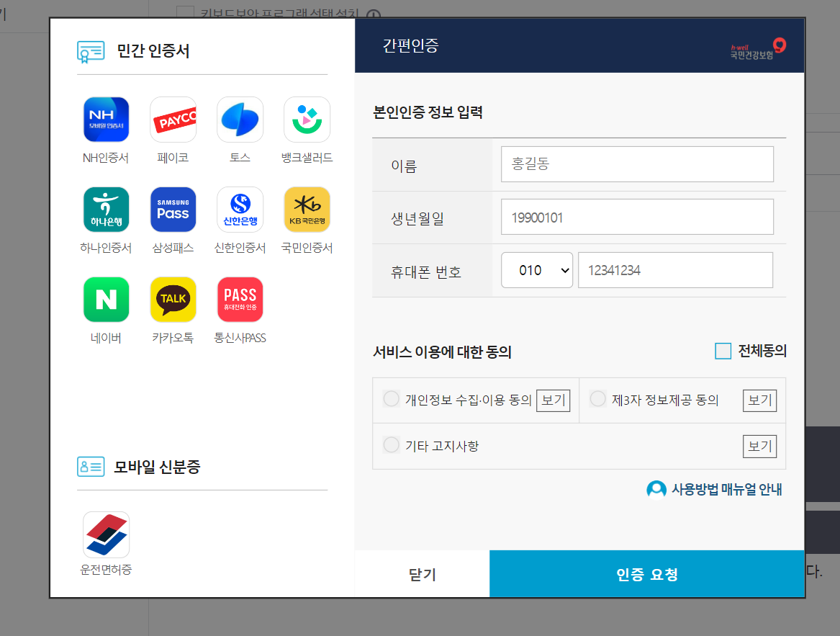Check the 전체동의 checkbox
This screenshot has width=840, height=636.
pyautogui.click(x=723, y=351)
